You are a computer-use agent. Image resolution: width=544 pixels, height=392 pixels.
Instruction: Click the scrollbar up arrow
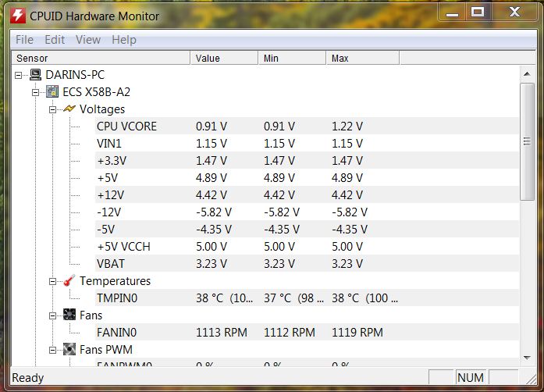(x=527, y=73)
